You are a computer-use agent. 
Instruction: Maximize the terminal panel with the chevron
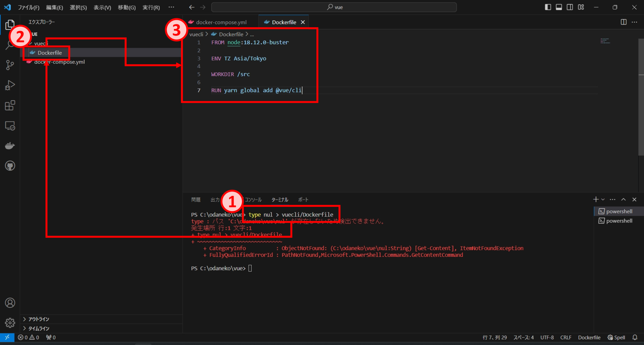point(623,199)
